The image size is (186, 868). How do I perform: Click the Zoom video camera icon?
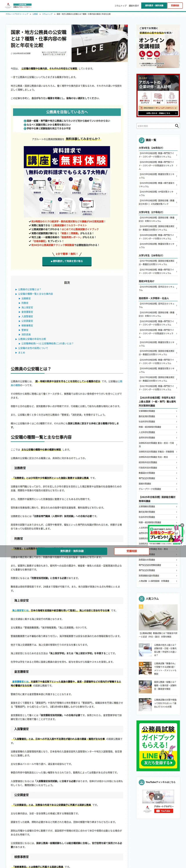coord(149,54)
